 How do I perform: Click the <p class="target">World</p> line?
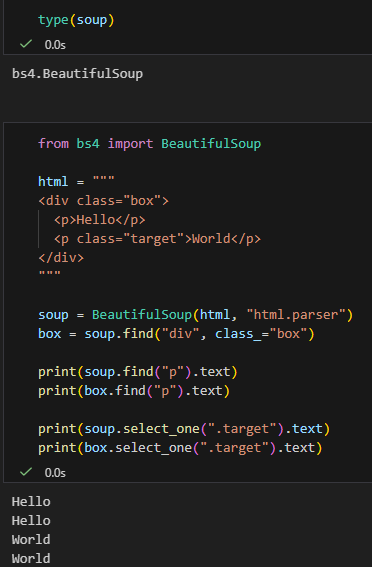pyautogui.click(x=157, y=239)
